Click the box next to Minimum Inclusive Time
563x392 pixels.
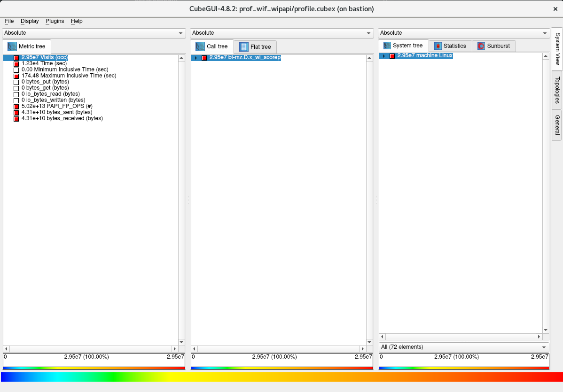[16, 70]
